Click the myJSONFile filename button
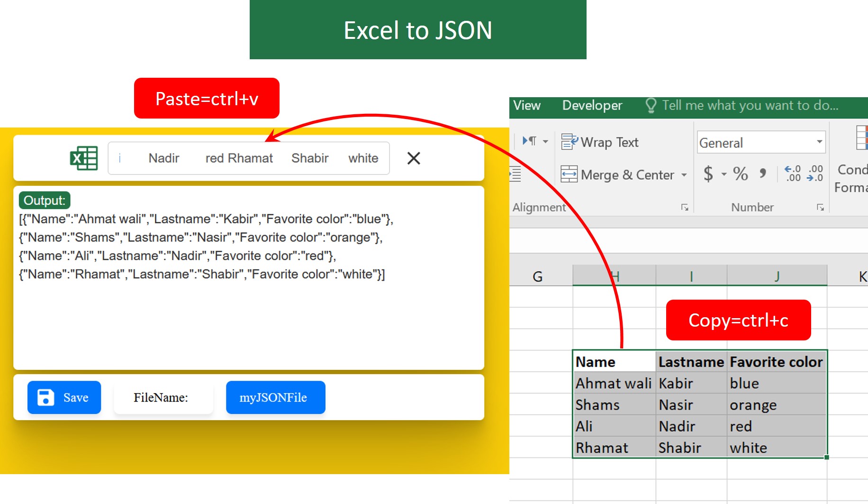The height and width of the screenshot is (504, 868). pos(276,397)
